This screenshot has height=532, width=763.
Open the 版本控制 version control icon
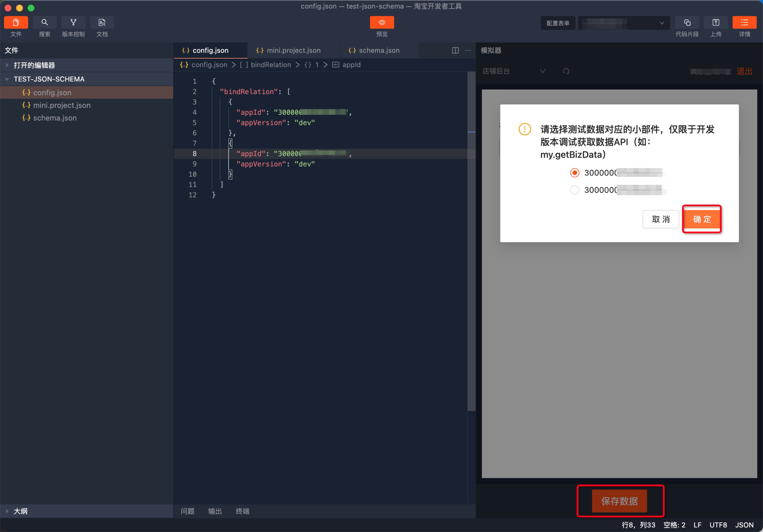[x=73, y=22]
